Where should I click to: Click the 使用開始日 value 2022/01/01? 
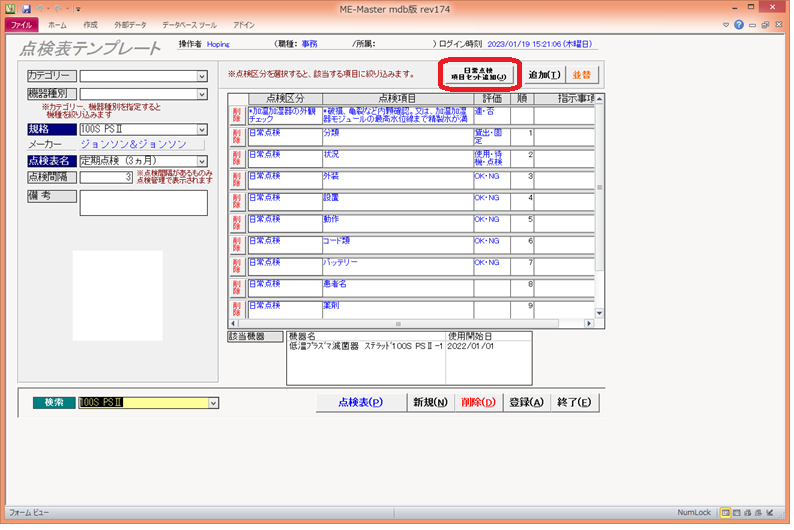470,346
